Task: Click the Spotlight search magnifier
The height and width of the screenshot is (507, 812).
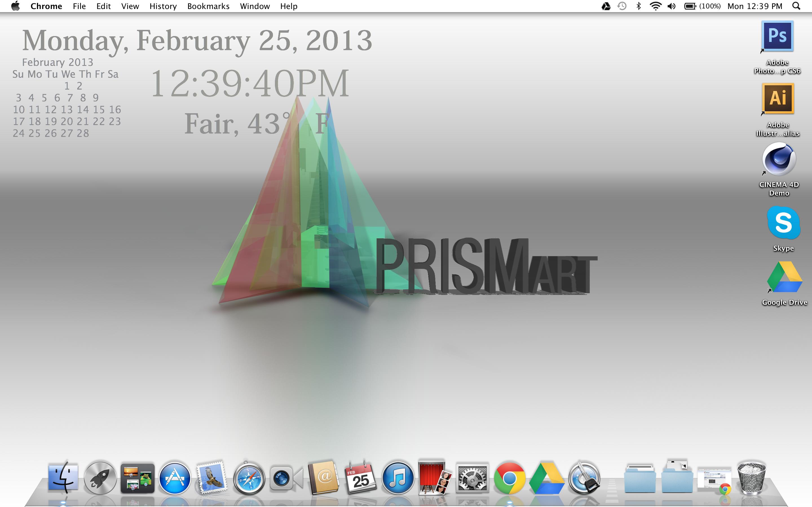Action: tap(796, 6)
